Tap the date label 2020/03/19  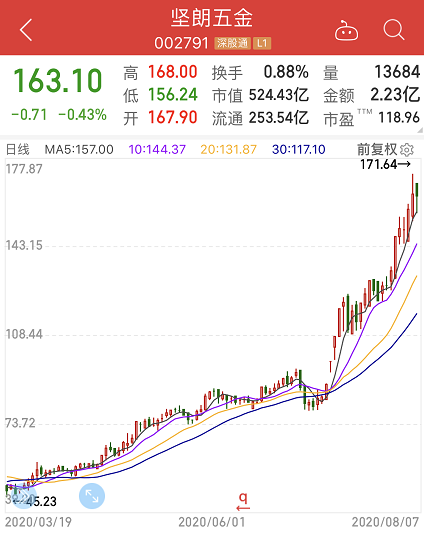(x=38, y=522)
